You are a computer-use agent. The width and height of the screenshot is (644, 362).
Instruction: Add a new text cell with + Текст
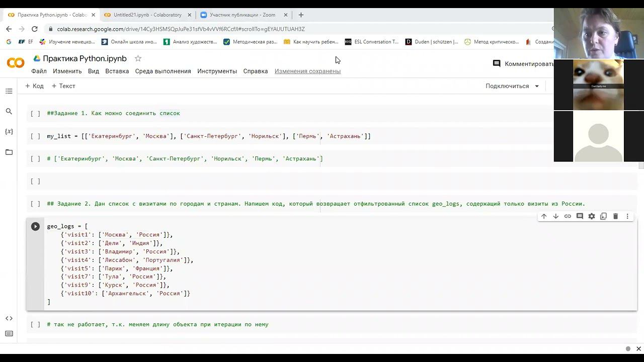(63, 86)
